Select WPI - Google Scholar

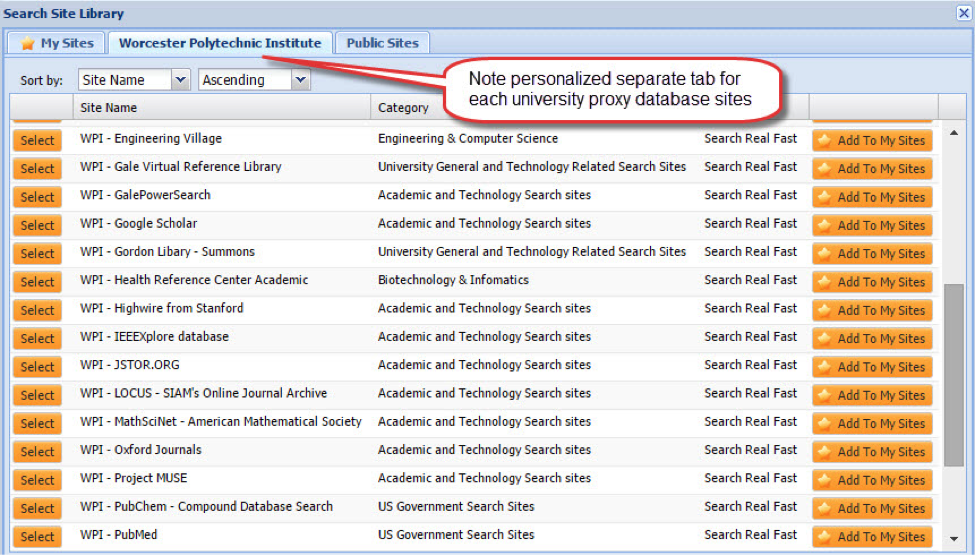[x=37, y=225]
